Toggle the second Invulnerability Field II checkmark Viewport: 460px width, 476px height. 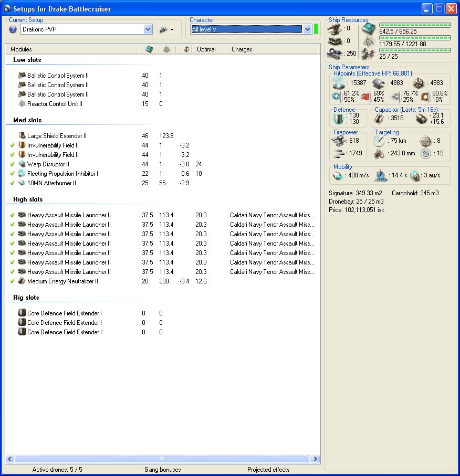pyautogui.click(x=12, y=154)
